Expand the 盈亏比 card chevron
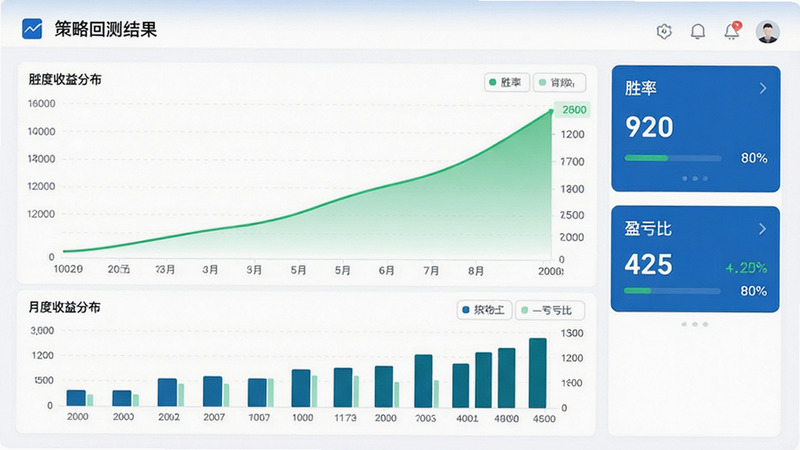800x450 pixels. pos(762,229)
